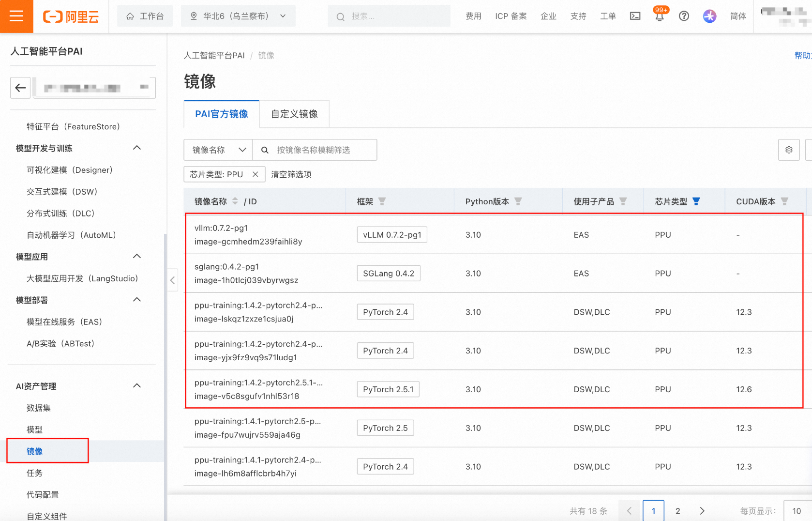Click the SGLang 0.4.2 framework tag
Screen dimensions: 812x521
tap(389, 273)
